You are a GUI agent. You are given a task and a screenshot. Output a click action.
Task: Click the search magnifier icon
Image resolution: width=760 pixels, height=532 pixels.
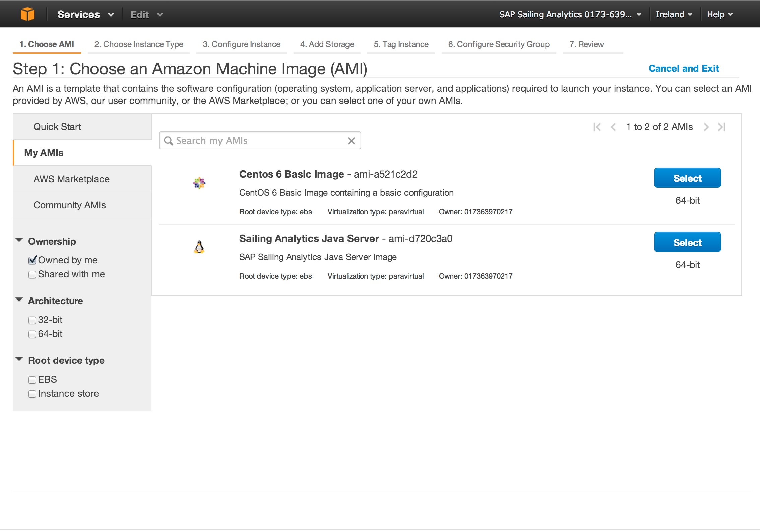click(168, 141)
